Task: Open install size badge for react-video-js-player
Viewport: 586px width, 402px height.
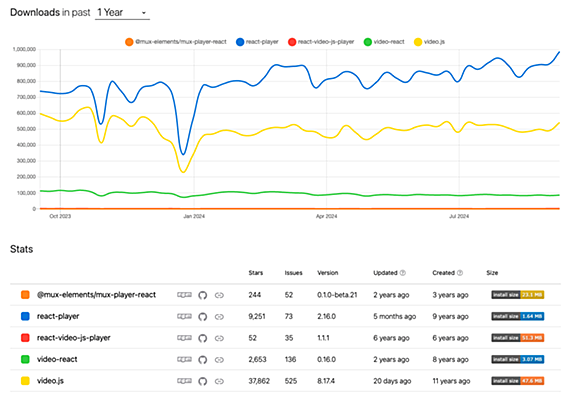Action: (x=518, y=338)
